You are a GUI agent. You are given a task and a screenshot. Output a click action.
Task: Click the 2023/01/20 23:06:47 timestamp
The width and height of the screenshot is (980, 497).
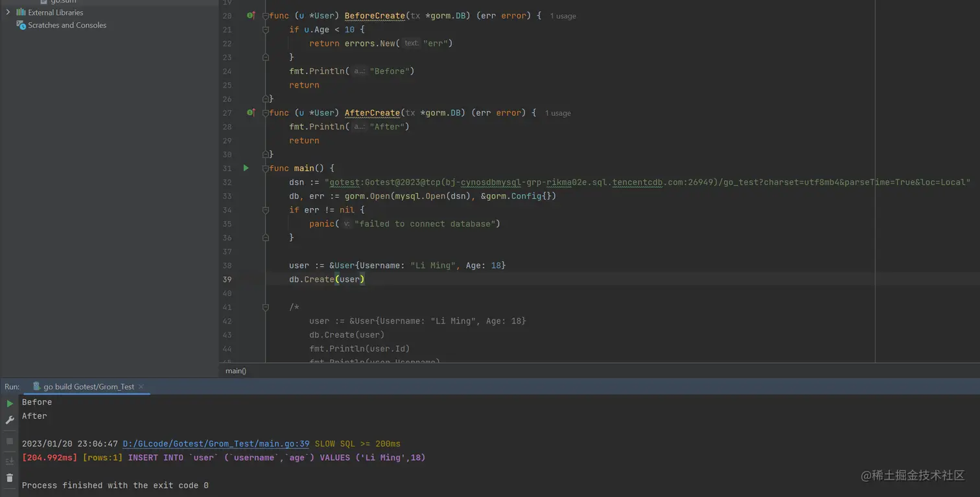[x=70, y=444]
